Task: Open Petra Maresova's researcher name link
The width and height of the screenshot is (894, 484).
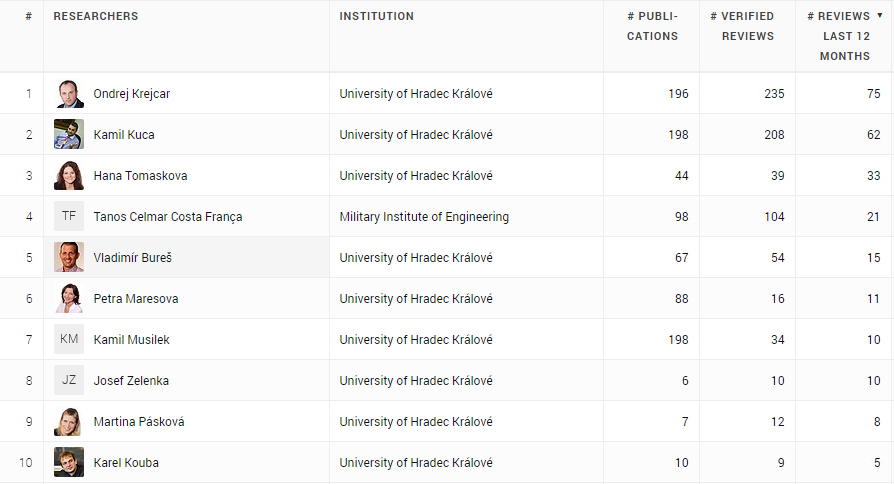Action: pos(136,299)
